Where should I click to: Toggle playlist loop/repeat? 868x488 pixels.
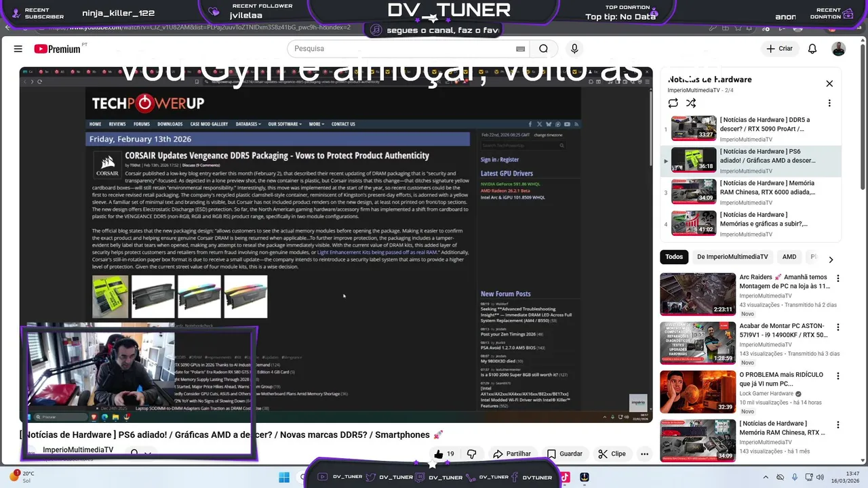click(x=673, y=103)
